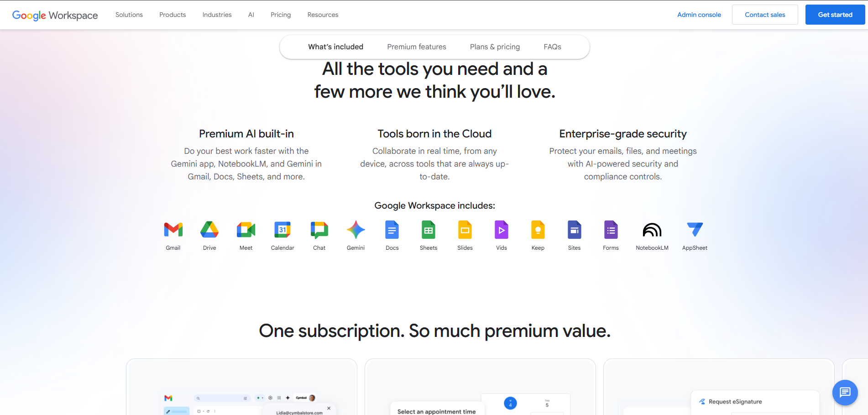Click 'Google Workspace includes:' text
Image resolution: width=868 pixels, height=415 pixels.
(x=434, y=205)
